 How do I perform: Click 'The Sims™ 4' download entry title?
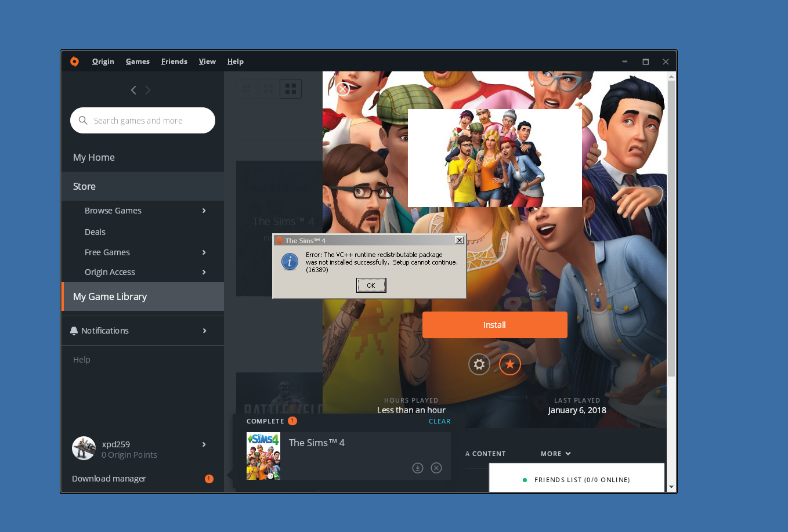[x=317, y=443]
